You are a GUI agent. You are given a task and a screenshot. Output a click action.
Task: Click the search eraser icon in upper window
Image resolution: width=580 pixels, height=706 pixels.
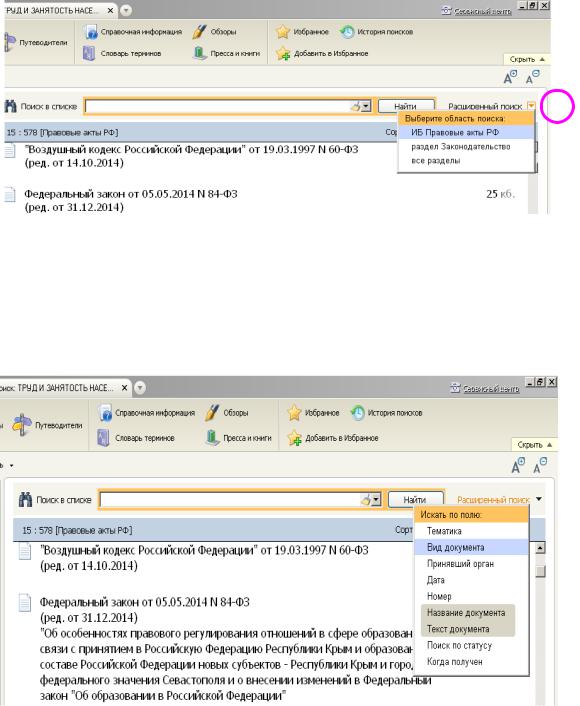[x=356, y=106]
